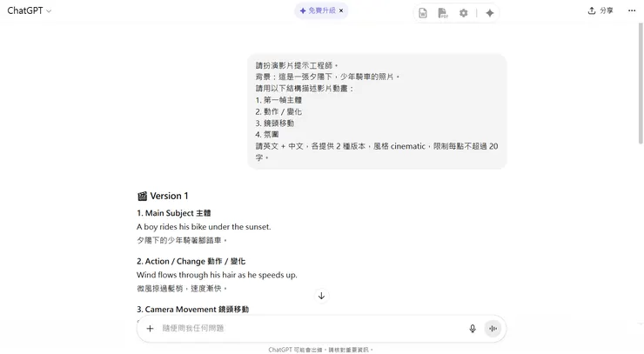This screenshot has height=354, width=644.
Task: Click the line '1. 第一幀主體' in prompt
Action: (x=278, y=100)
